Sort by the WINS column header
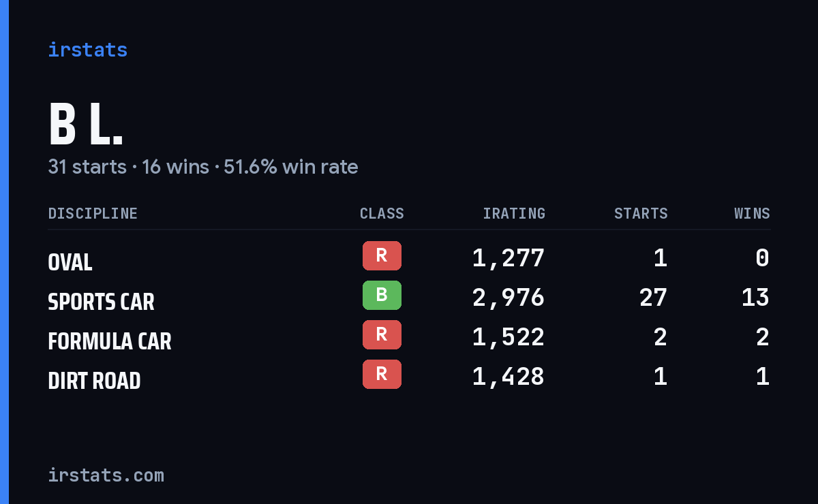Screen dimensions: 818x504 coord(752,214)
